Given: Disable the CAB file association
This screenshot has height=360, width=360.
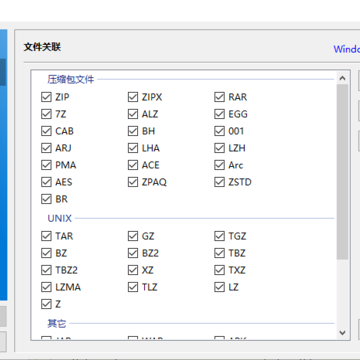Looking at the screenshot, I should click(46, 131).
